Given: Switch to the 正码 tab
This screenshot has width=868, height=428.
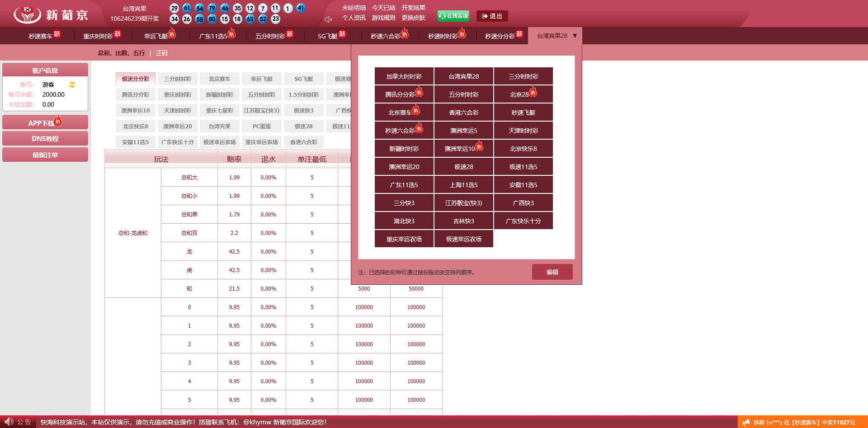Looking at the screenshot, I should 161,53.
